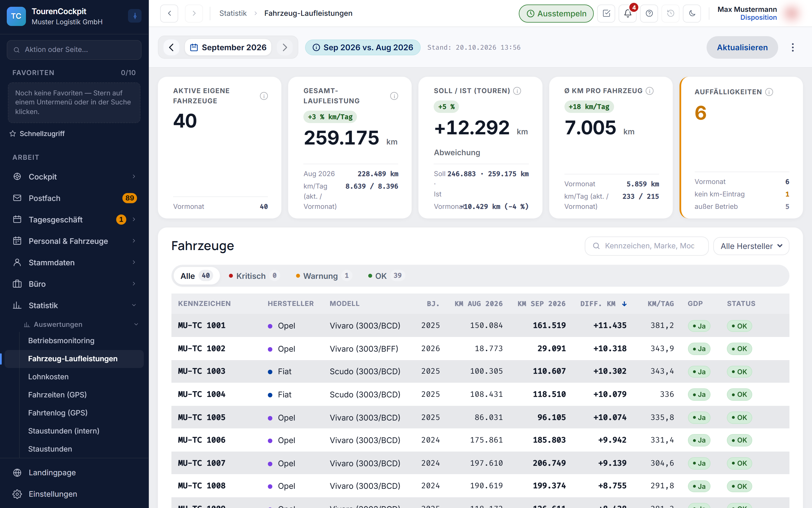This screenshot has height=508, width=812.
Task: Open Postfach with 89 messages
Action: (x=74, y=198)
